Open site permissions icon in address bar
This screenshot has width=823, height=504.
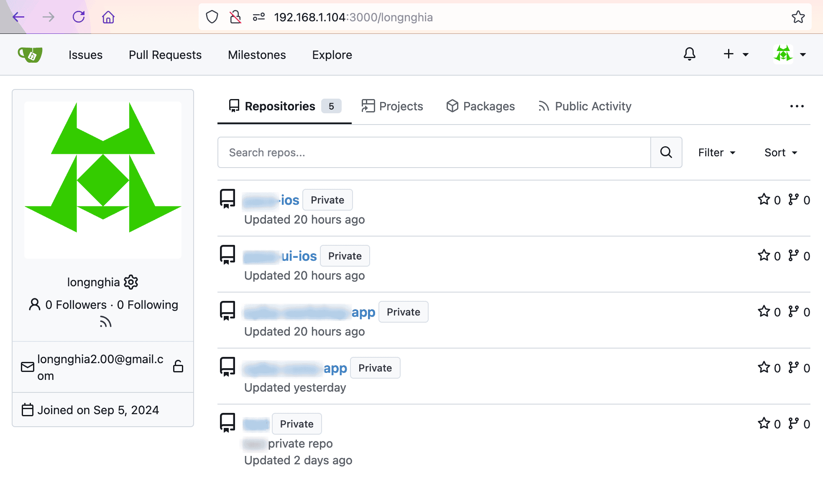tap(259, 17)
